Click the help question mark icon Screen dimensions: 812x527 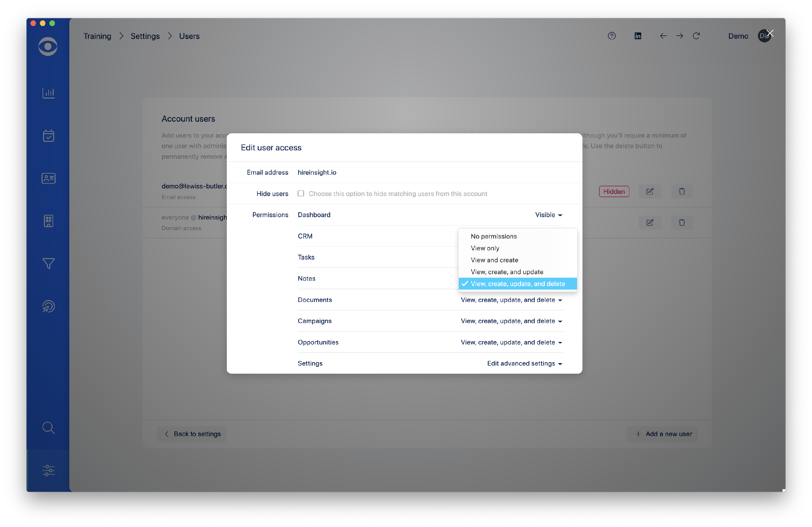tap(611, 36)
